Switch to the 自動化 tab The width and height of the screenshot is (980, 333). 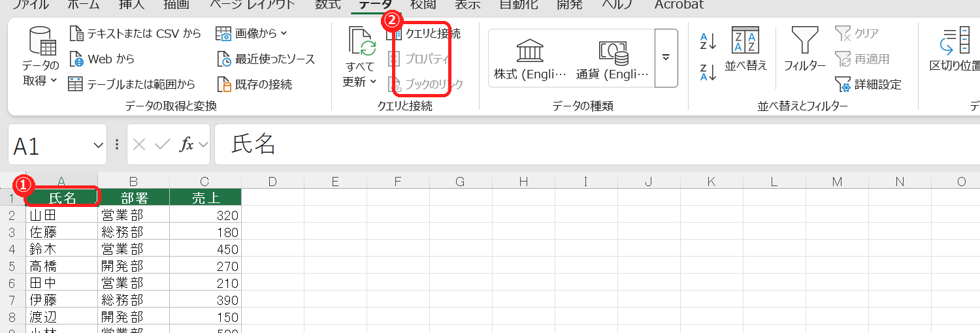point(519,5)
